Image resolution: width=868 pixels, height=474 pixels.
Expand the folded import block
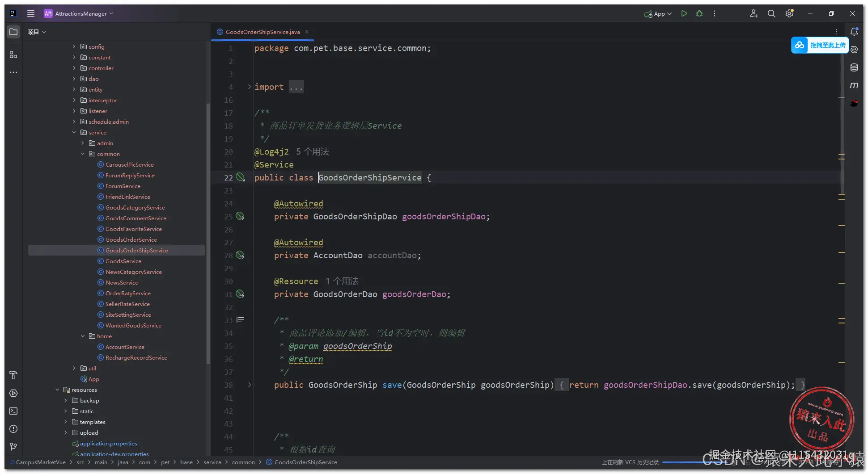click(250, 87)
